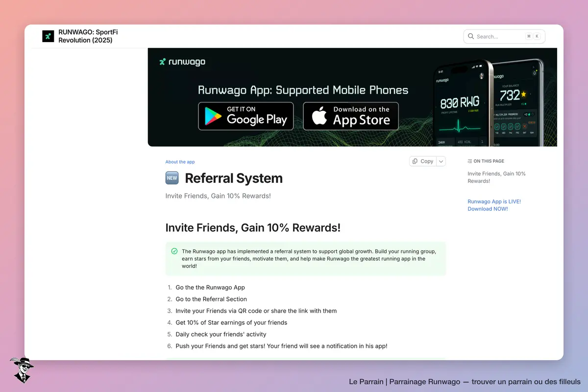The width and height of the screenshot is (588, 392).
Task: Click the Invite Friends, Gain 10% Rewards! heading
Action: pos(253,228)
